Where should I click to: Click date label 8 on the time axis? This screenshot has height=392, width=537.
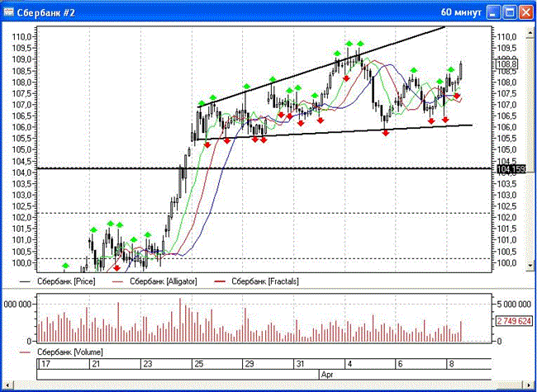[451, 364]
